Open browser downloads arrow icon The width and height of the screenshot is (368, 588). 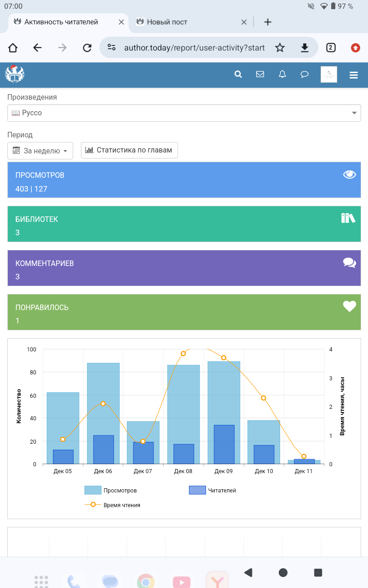(304, 48)
